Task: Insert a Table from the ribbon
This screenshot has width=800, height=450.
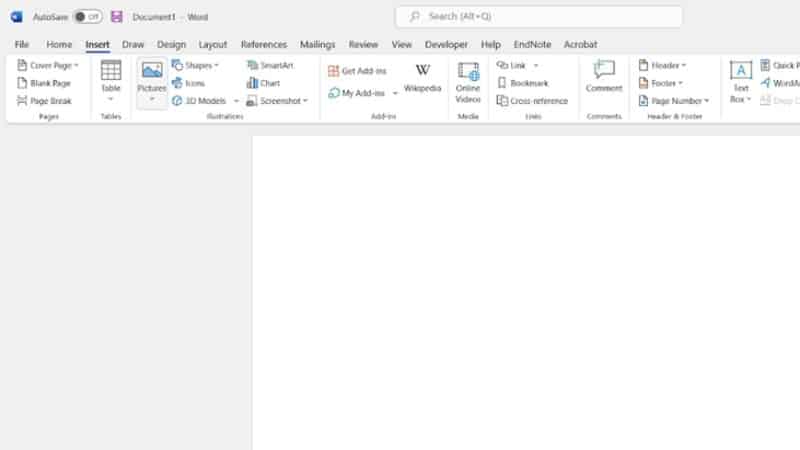Action: (111, 78)
